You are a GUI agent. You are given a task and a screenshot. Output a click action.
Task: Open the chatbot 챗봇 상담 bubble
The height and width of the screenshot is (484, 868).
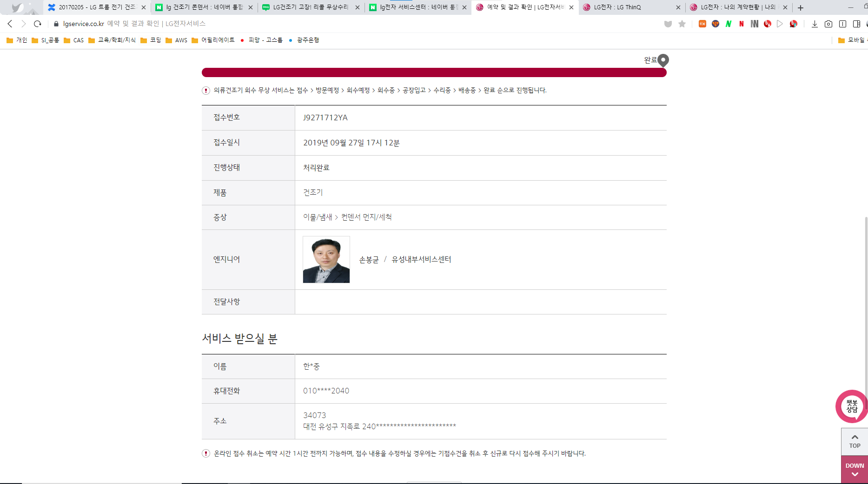(x=852, y=406)
